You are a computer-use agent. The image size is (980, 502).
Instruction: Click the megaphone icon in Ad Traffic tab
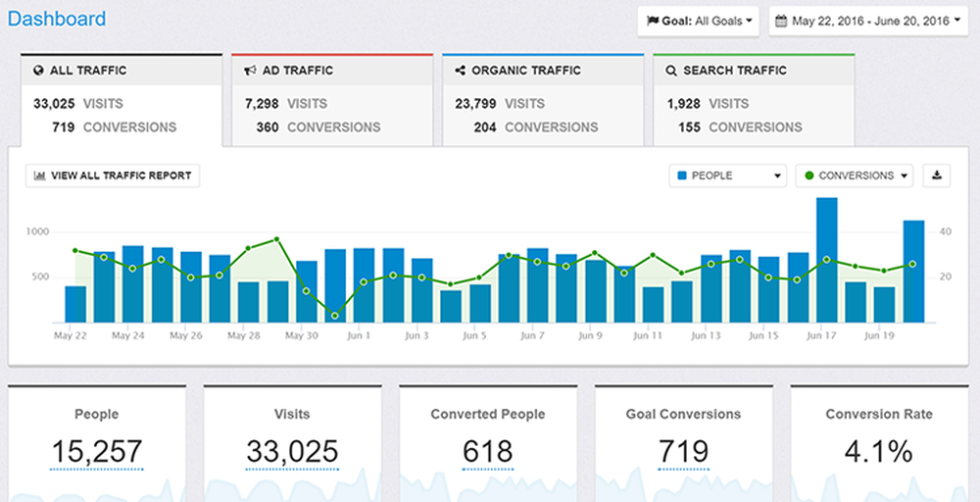point(250,71)
